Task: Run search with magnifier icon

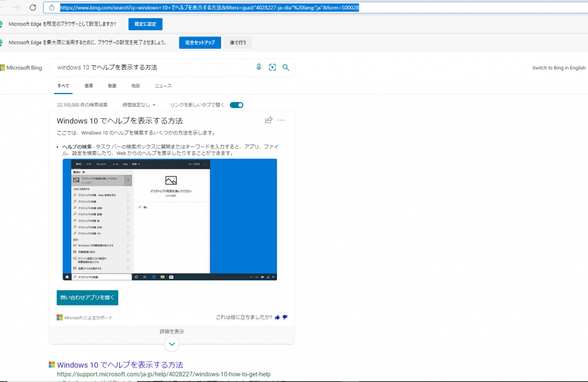Action: [286, 68]
